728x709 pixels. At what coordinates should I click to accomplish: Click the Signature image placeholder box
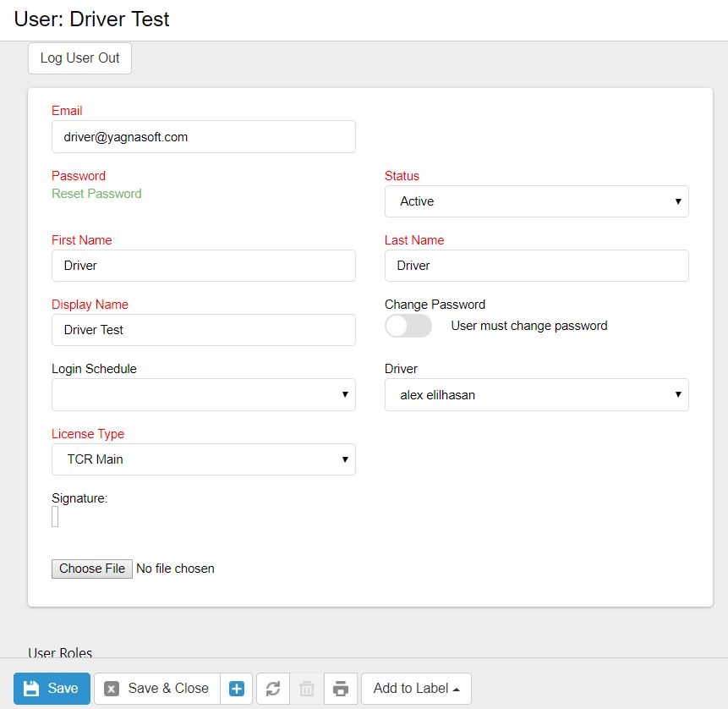click(55, 517)
